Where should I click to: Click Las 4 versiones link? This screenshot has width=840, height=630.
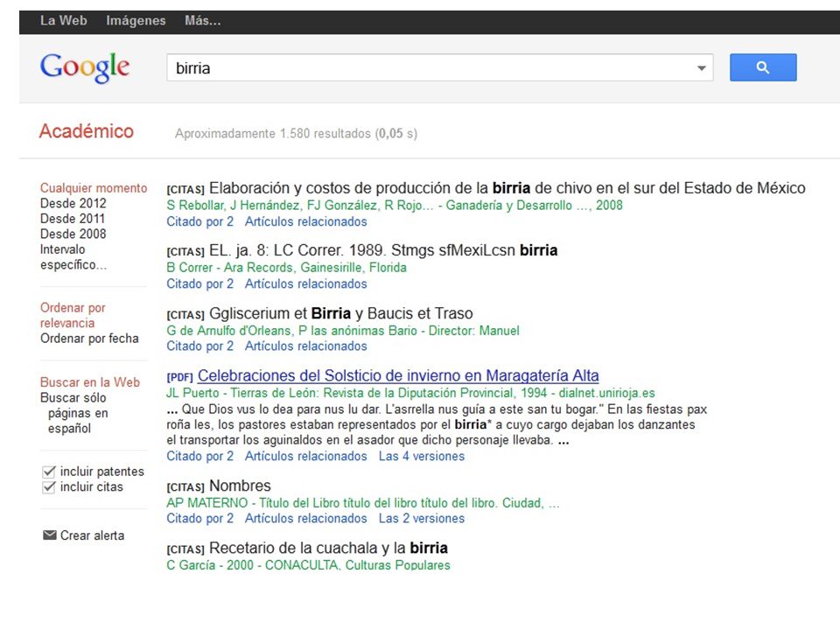[422, 457]
